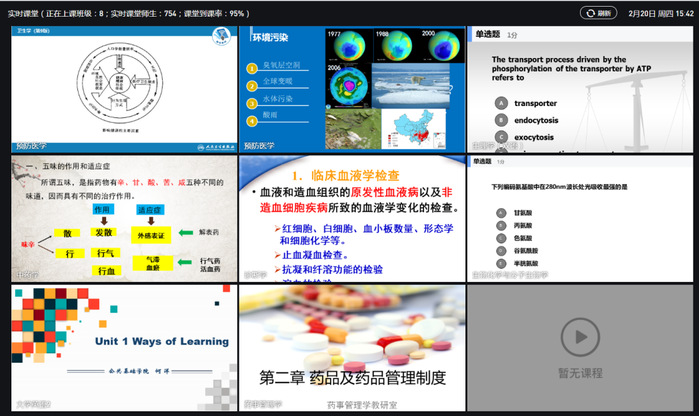Click the blue 作用 box
The image size is (699, 416).
[x=103, y=209]
